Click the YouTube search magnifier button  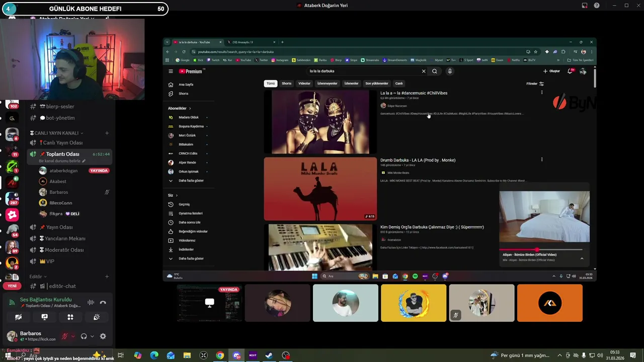tap(435, 71)
